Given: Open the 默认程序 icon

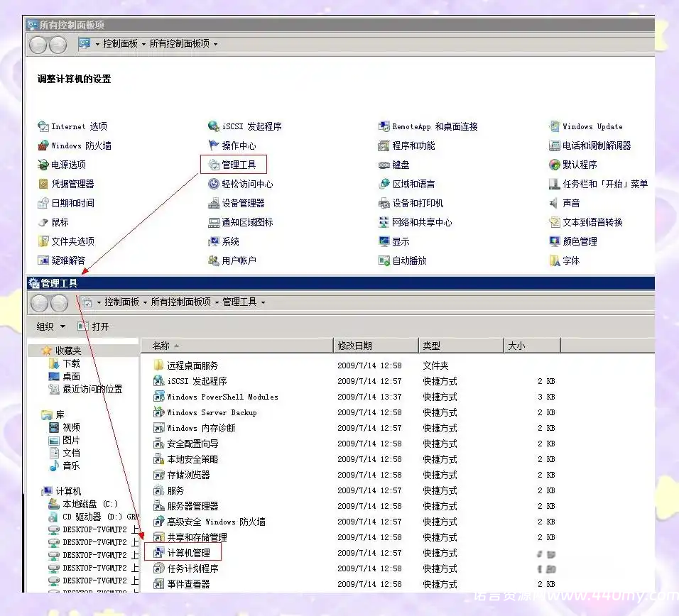Looking at the screenshot, I should (x=554, y=165).
